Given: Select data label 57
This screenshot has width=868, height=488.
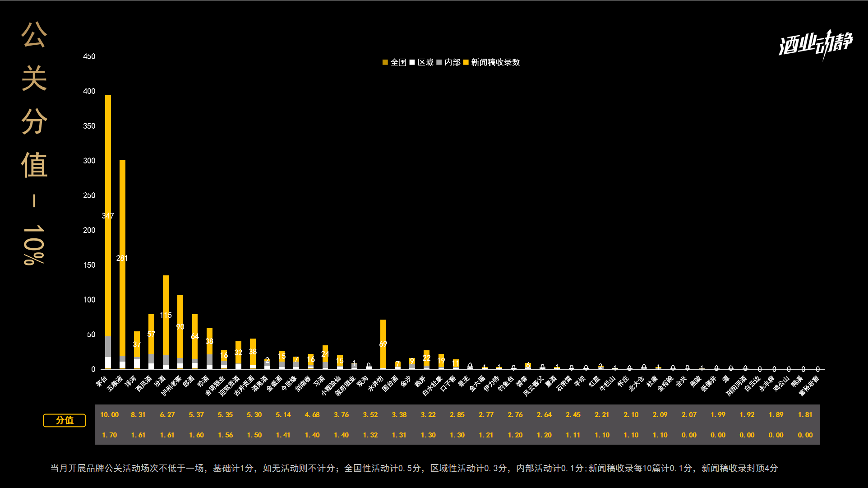Looking at the screenshot, I should tap(151, 334).
